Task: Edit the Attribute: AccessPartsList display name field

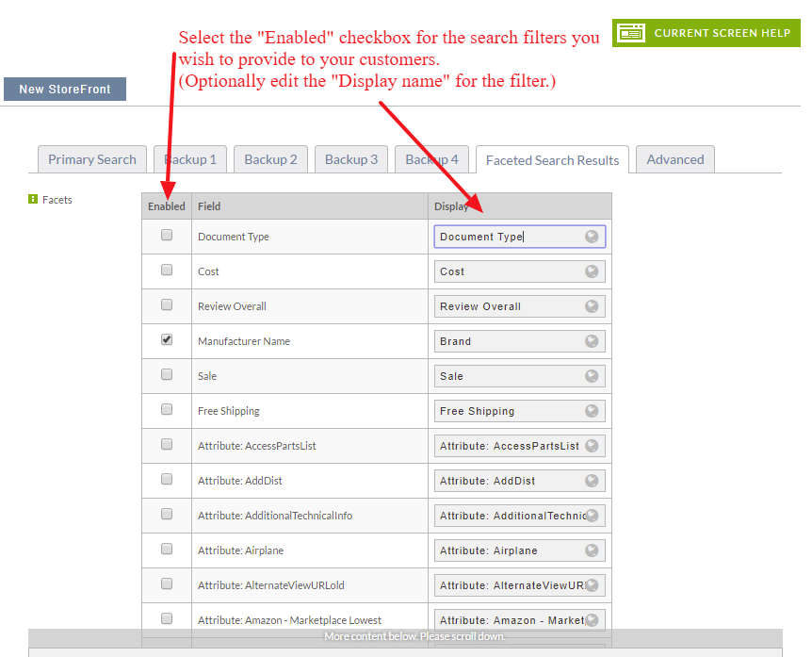Action: 519,446
